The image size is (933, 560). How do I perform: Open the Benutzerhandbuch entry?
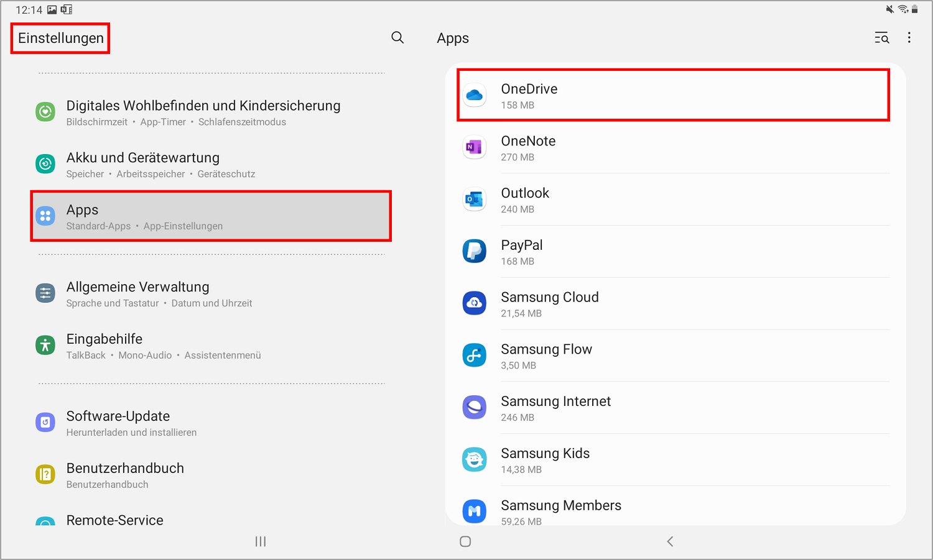tap(211, 475)
